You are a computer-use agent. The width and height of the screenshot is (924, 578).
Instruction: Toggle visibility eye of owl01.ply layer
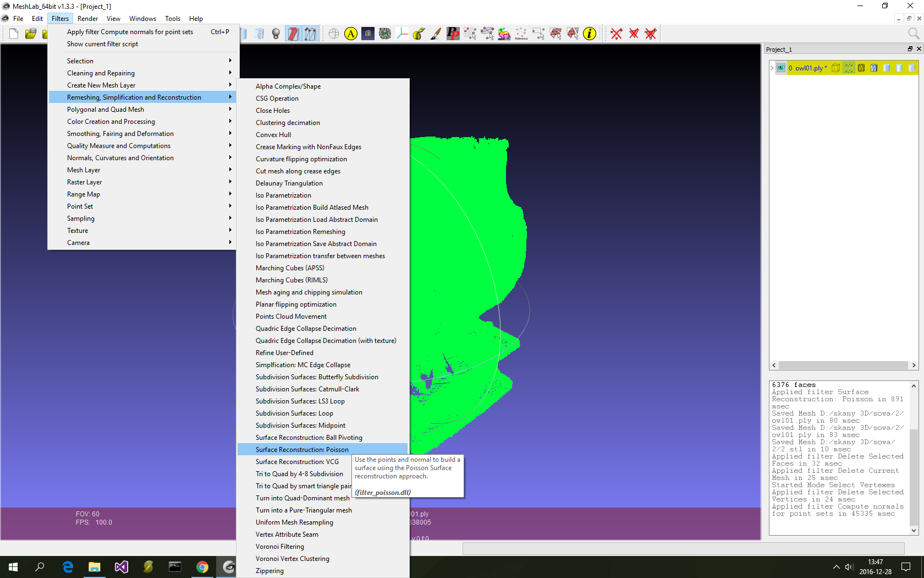coord(781,68)
